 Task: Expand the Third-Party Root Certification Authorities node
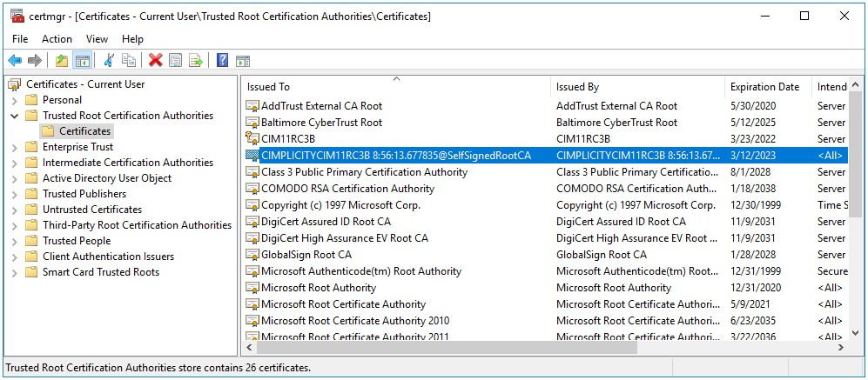coord(15,225)
